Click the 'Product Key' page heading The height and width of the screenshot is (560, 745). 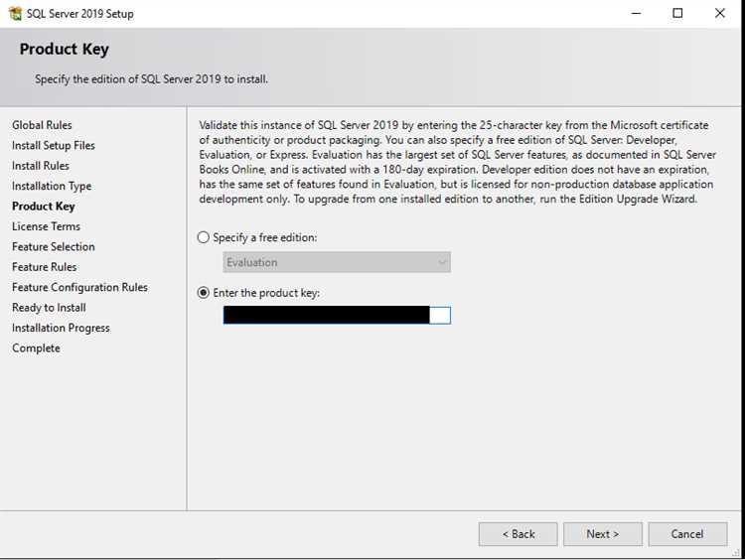coord(65,49)
